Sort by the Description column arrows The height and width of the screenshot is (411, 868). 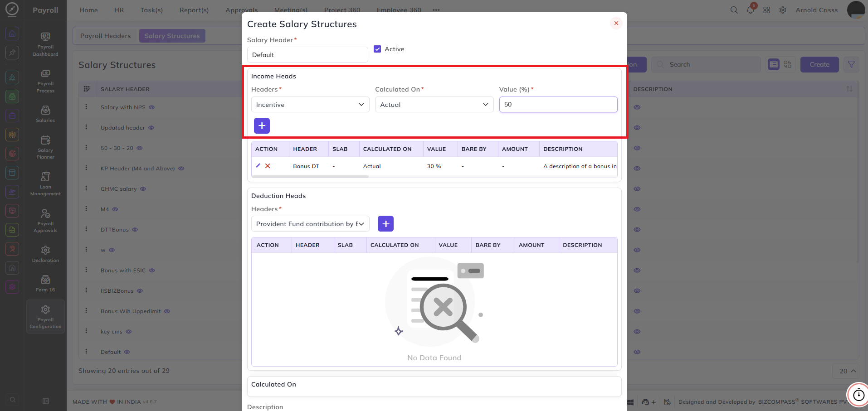coord(849,89)
